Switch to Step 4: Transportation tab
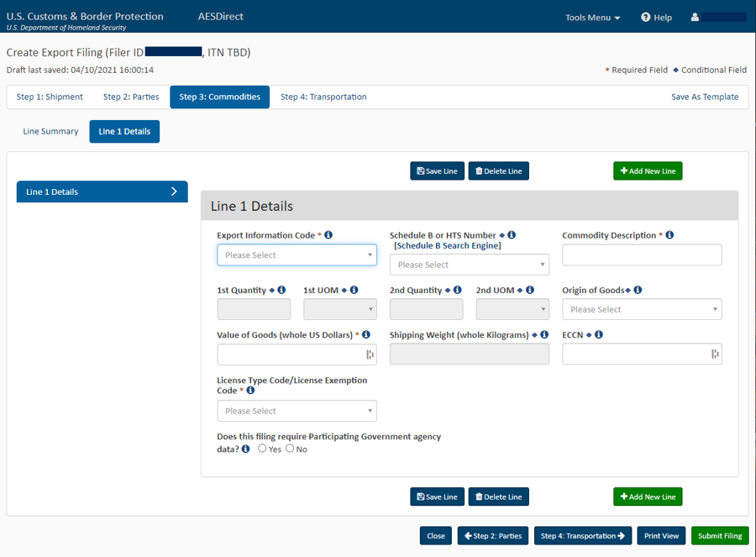The image size is (756, 557). [323, 97]
